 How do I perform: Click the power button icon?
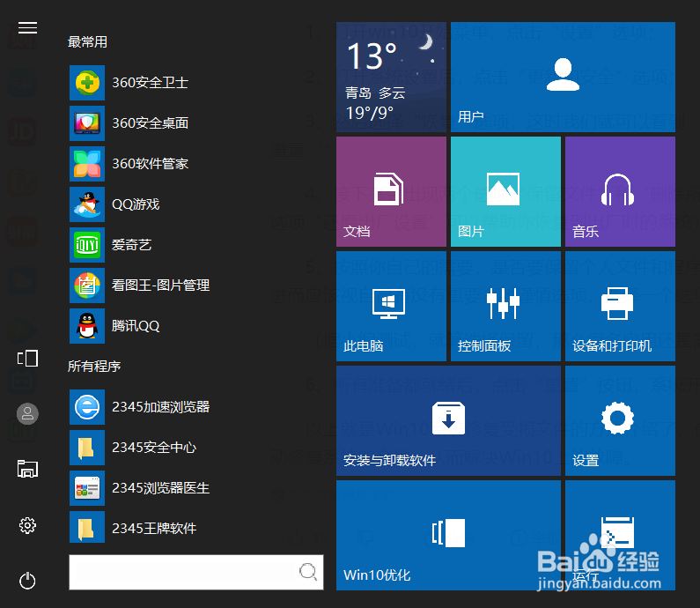[x=27, y=581]
